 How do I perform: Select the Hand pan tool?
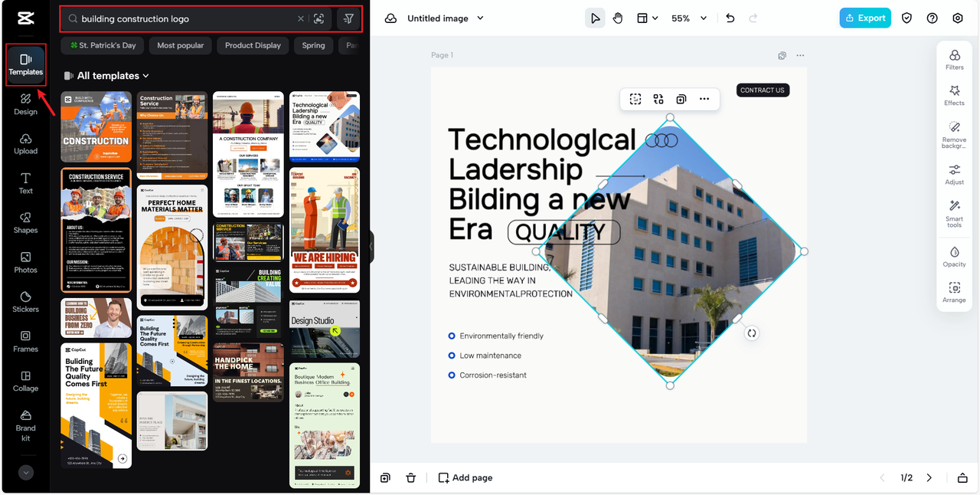pos(618,18)
